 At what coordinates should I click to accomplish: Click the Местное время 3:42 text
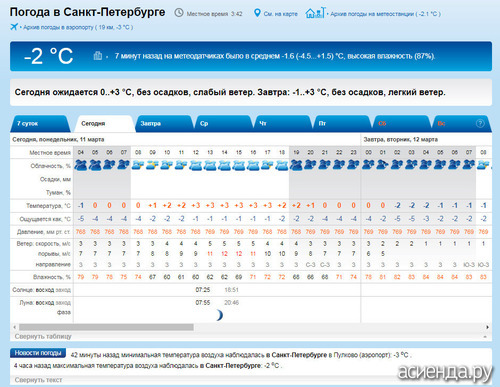pos(214,14)
